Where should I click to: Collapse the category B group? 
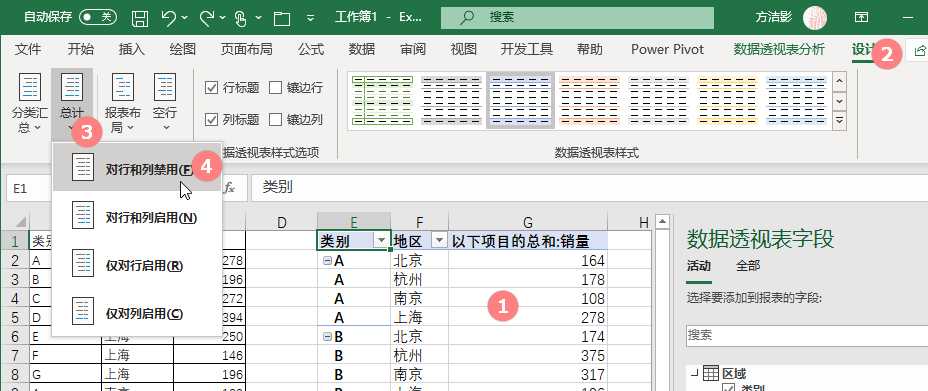coord(327,337)
